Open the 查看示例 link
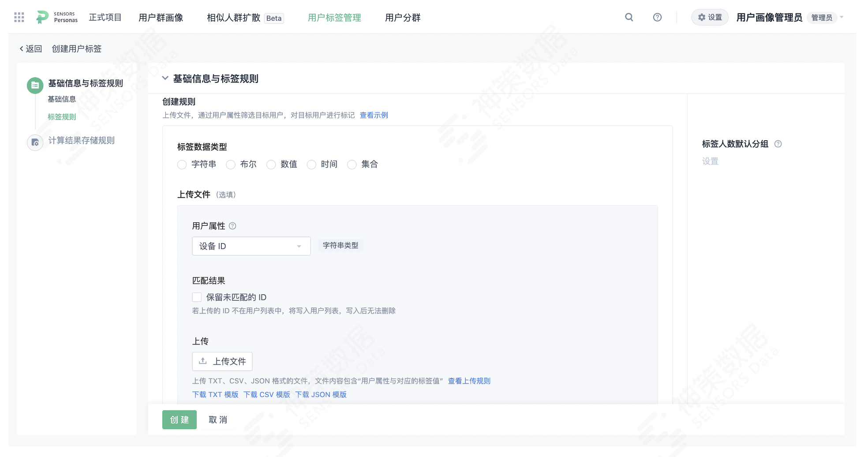868x457 pixels. coord(374,115)
